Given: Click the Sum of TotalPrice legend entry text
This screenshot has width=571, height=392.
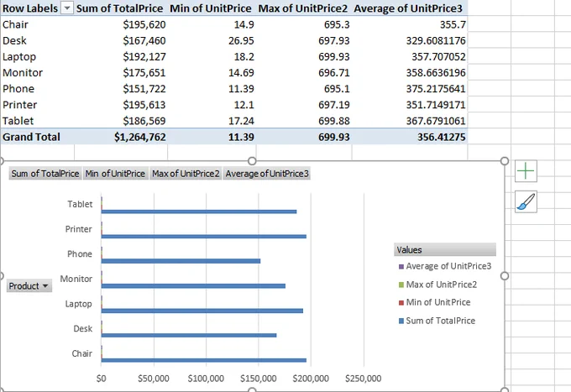Looking at the screenshot, I should click(440, 321).
